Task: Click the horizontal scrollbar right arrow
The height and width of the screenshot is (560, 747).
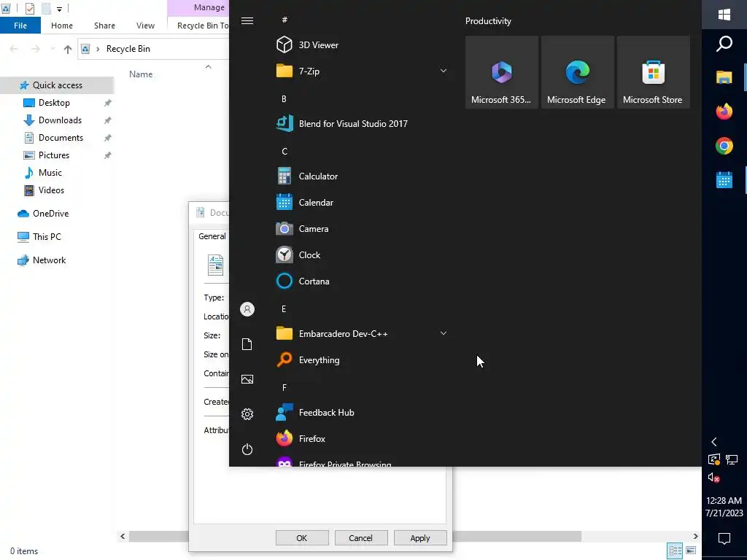Action: tap(695, 536)
